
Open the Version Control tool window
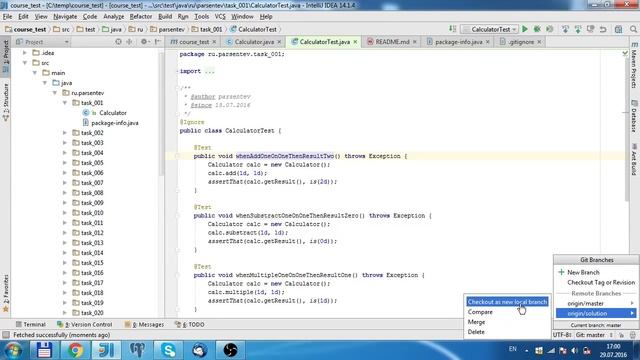coord(85,324)
